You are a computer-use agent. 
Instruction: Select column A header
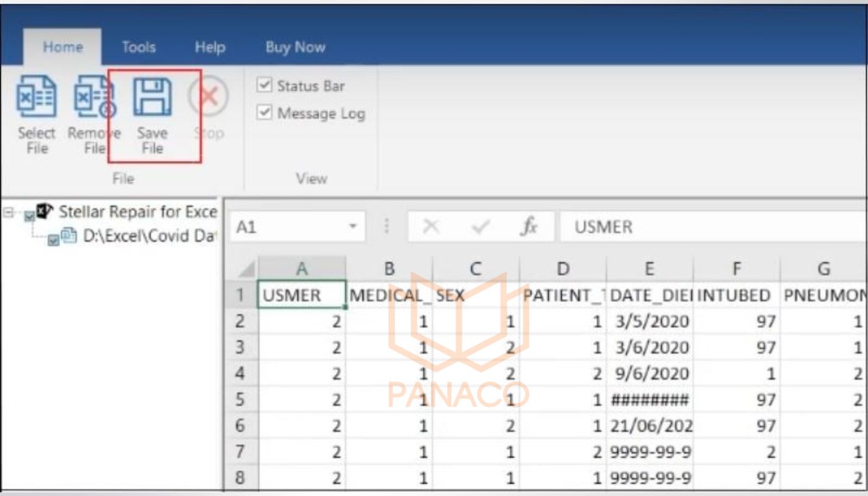pyautogui.click(x=302, y=268)
